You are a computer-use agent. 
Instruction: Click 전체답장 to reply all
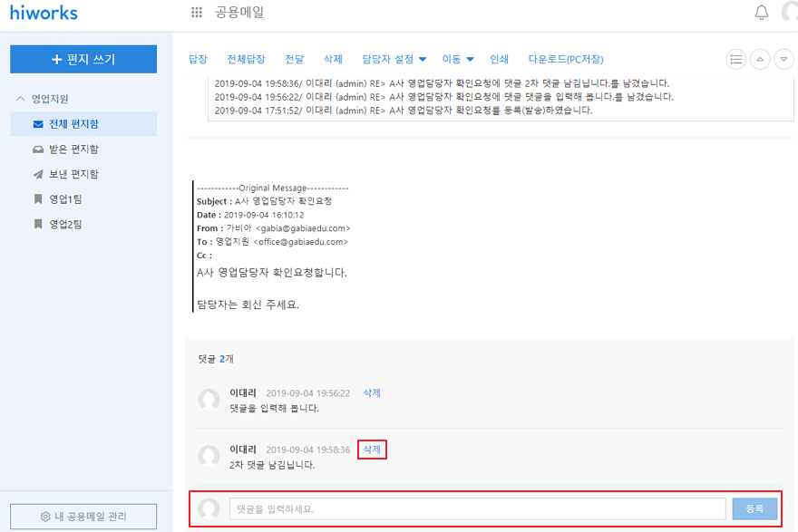pos(246,59)
